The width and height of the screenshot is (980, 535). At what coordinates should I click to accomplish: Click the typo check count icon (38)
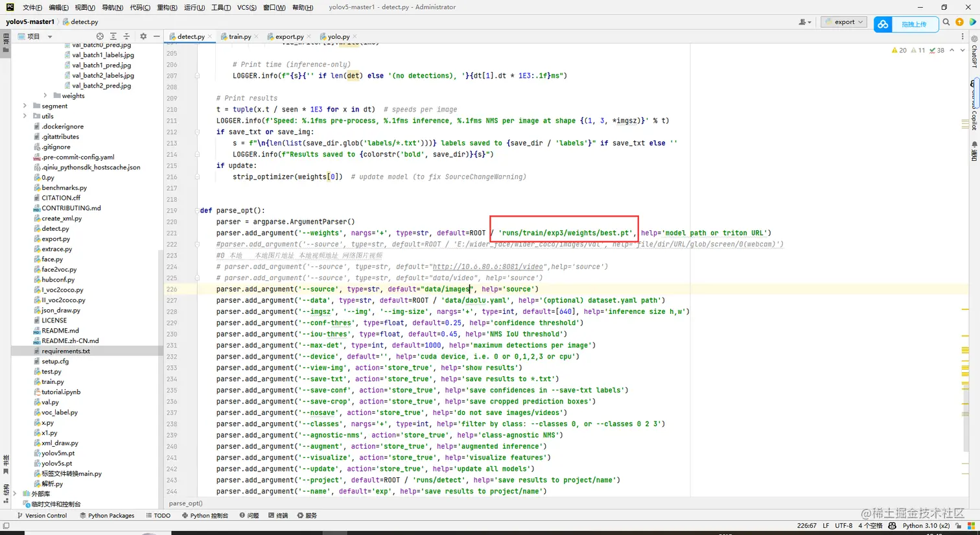pyautogui.click(x=937, y=50)
